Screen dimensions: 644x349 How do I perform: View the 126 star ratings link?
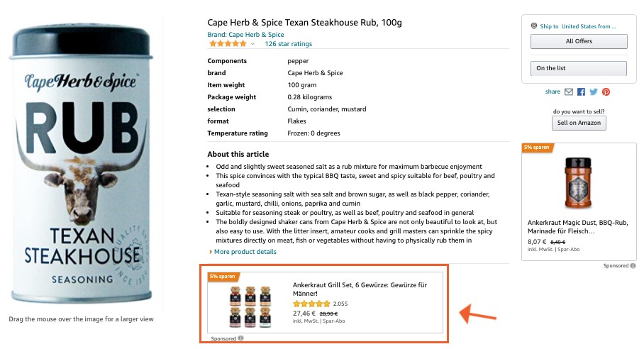[x=288, y=44]
